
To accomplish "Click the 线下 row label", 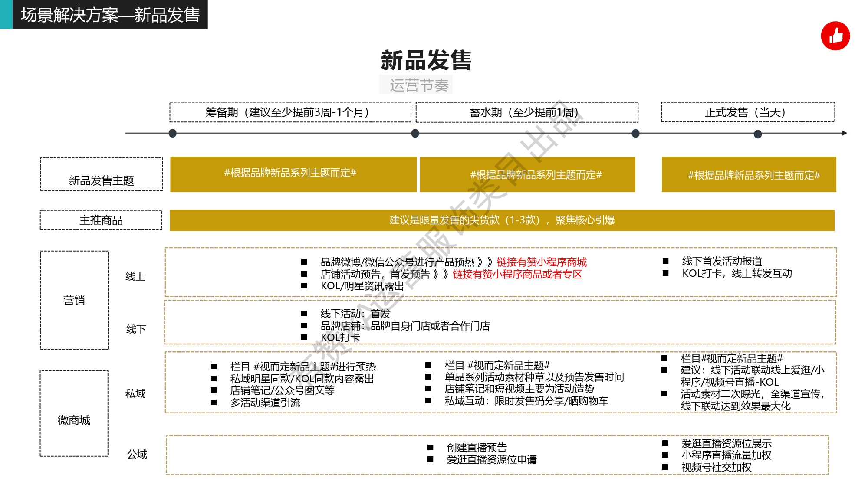I will 136,329.
